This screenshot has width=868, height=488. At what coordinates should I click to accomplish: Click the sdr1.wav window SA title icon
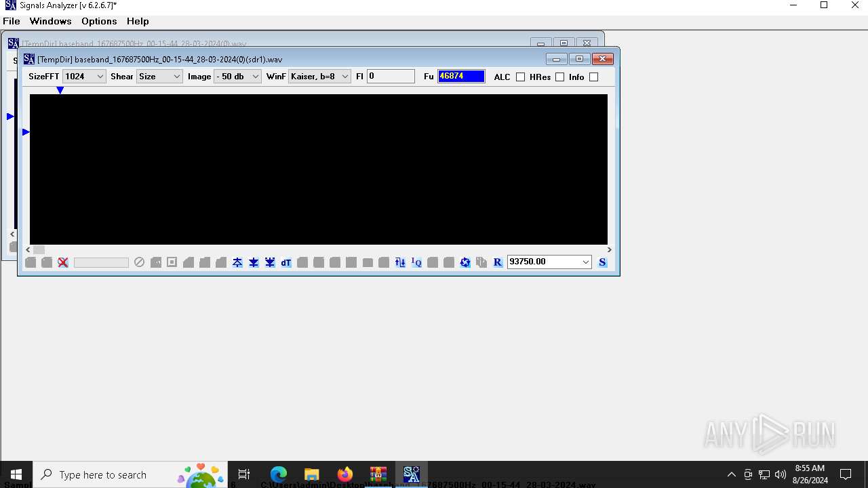click(28, 59)
